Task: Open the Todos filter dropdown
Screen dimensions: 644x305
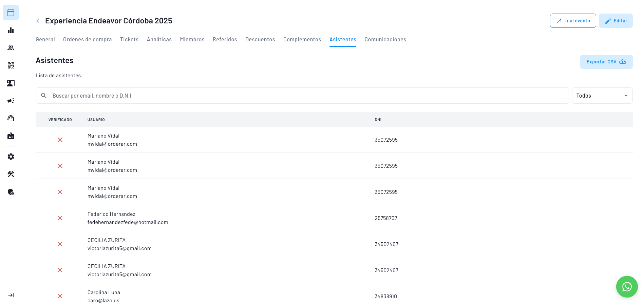Action: [602, 96]
